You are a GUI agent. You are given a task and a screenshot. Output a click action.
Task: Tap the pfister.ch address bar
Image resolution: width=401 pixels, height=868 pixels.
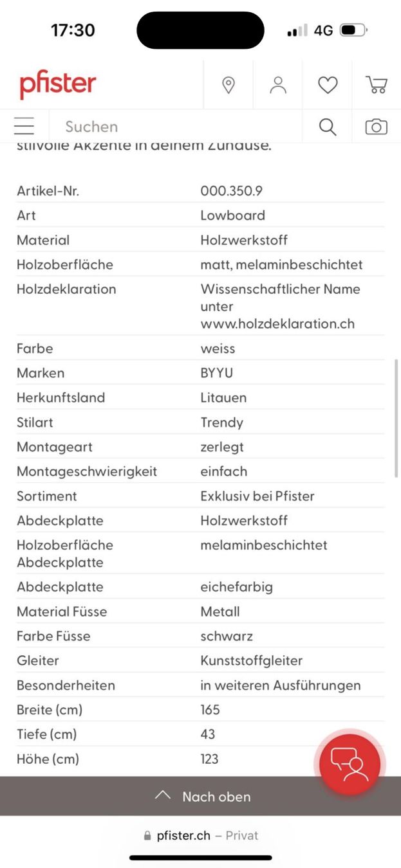click(x=200, y=835)
